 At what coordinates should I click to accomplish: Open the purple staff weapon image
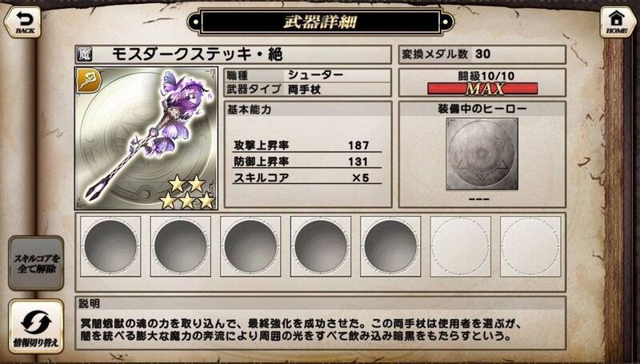pos(146,138)
